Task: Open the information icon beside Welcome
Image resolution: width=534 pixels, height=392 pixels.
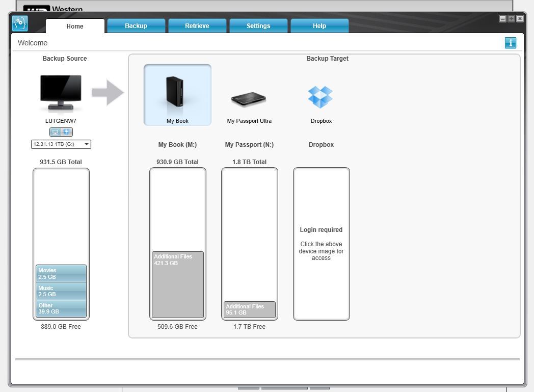Action: pos(510,43)
